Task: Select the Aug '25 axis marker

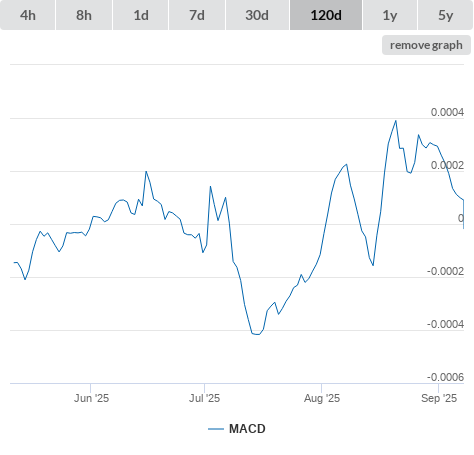Action: (x=322, y=398)
